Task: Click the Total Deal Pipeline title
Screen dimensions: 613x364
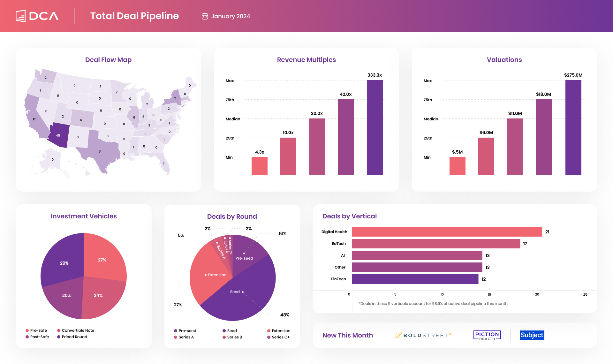Action: point(134,16)
